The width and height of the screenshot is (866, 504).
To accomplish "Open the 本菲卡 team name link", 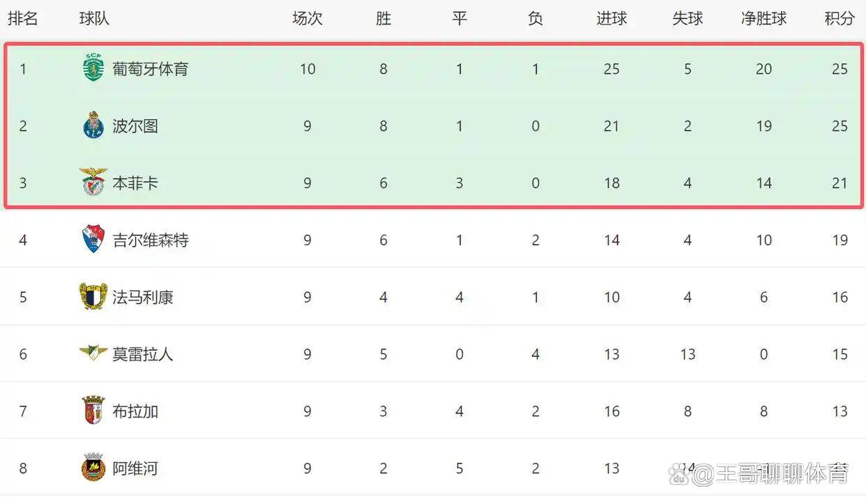I will (x=135, y=183).
